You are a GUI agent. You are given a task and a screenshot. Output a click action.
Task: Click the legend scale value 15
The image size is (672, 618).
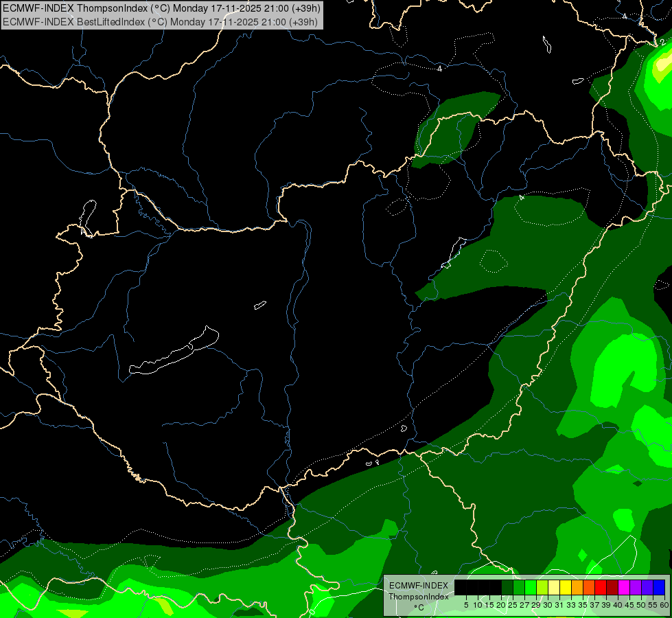489,605
